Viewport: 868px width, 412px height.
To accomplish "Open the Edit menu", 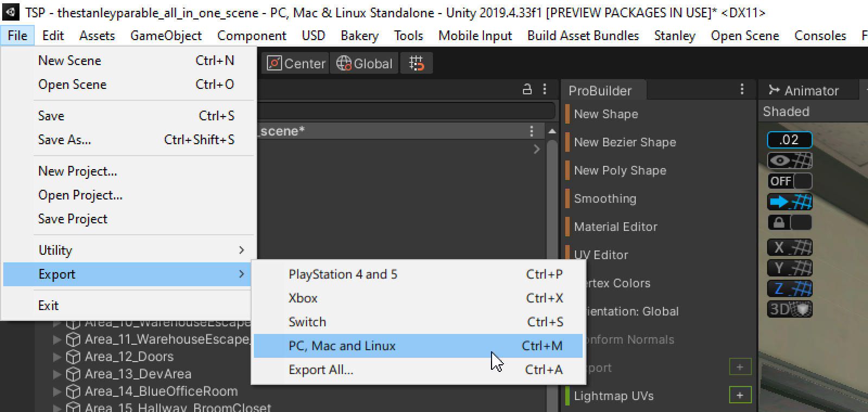I will (53, 35).
